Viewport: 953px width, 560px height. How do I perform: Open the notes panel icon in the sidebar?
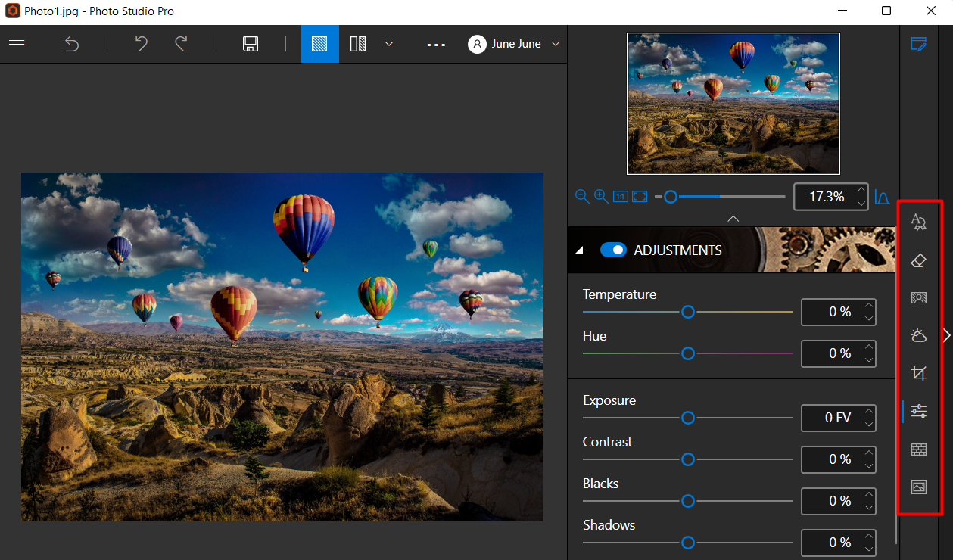click(x=919, y=44)
